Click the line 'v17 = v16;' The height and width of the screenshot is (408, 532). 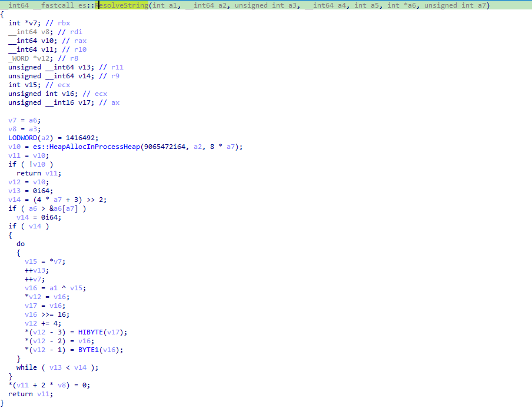(45, 306)
